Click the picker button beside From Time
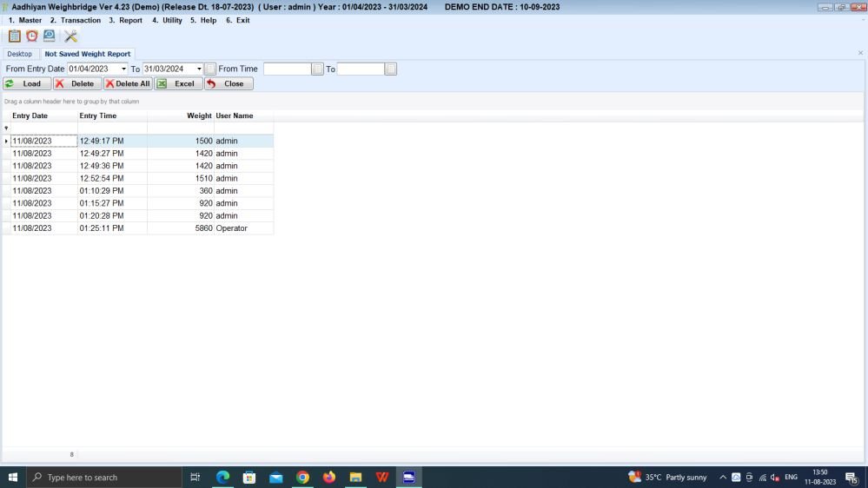This screenshot has height=488, width=868. click(318, 69)
